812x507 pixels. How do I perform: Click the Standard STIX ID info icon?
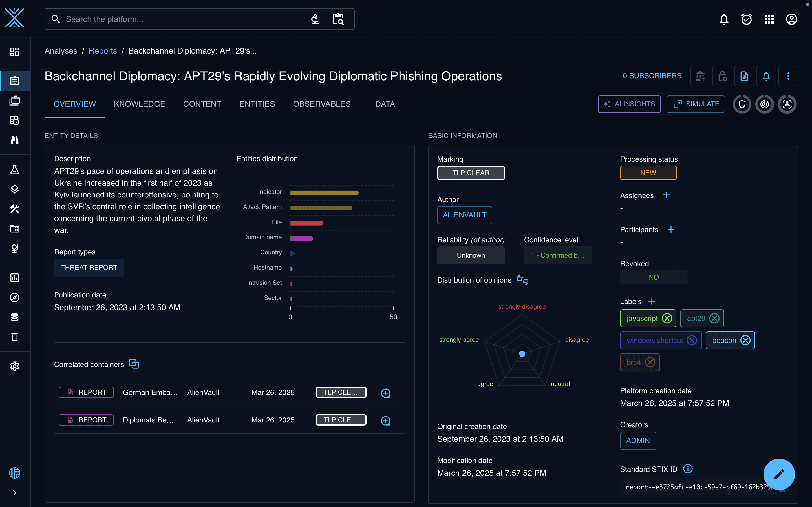(688, 469)
